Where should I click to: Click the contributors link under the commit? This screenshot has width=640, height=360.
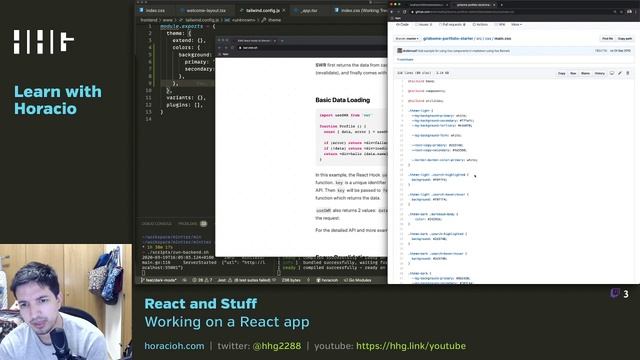(405, 60)
